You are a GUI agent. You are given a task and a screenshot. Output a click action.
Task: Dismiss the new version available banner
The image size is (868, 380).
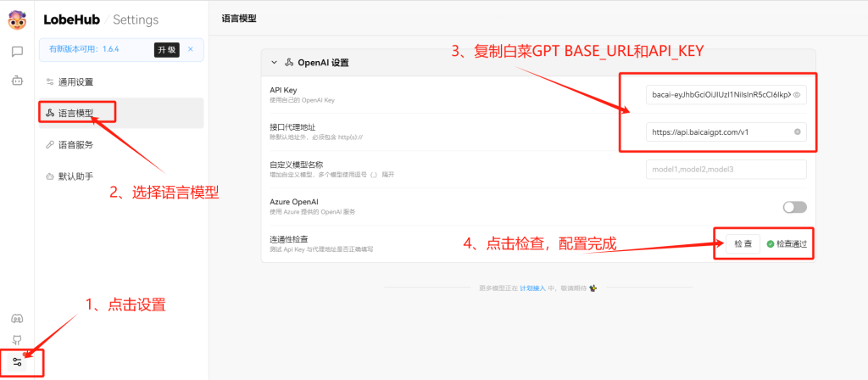(191, 49)
